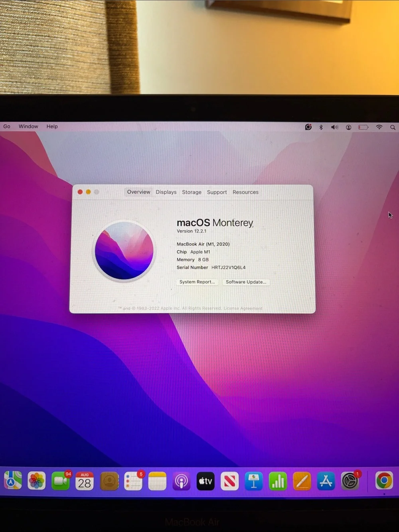Image resolution: width=399 pixels, height=532 pixels.
Task: Click the user account menu bar icon
Action: click(x=348, y=127)
